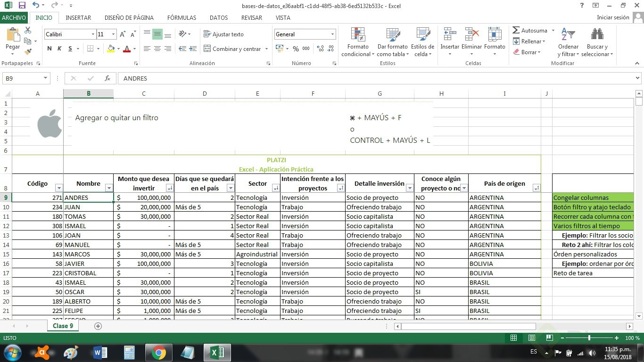Screen dimensions: 644x362
Task: Click the insert function fx icon
Action: [x=107, y=79]
